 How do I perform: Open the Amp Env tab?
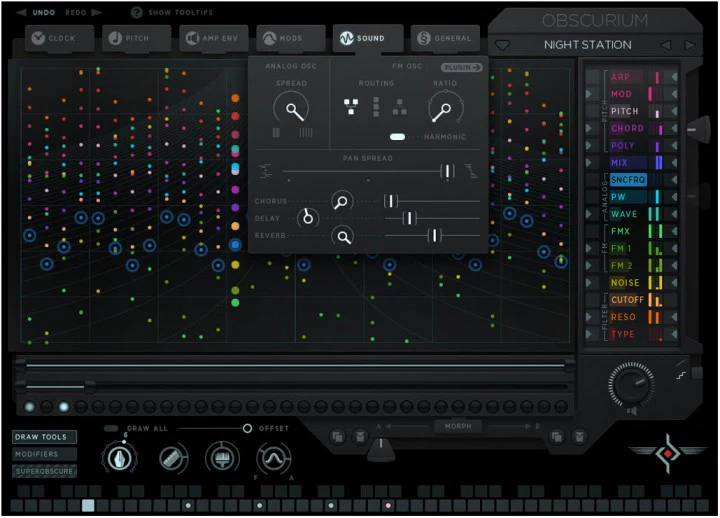point(214,38)
